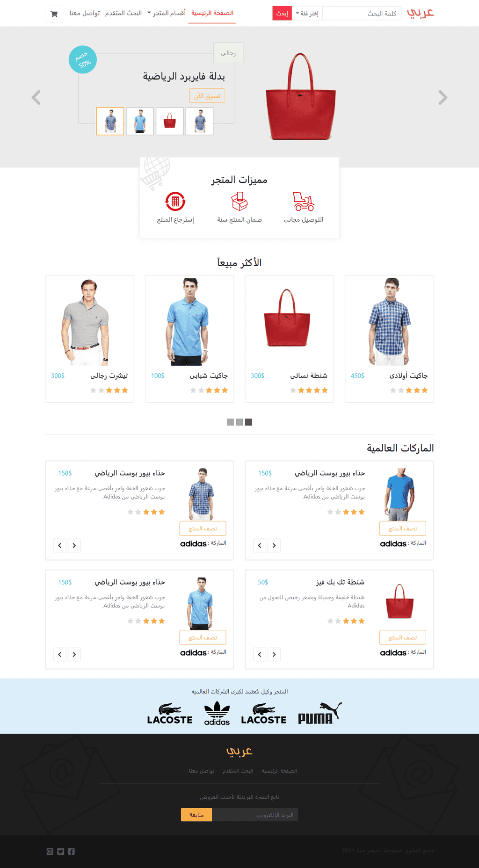Expand the اختر فئة category dropdown
Viewport: 479px width, 868px height.
tap(306, 14)
